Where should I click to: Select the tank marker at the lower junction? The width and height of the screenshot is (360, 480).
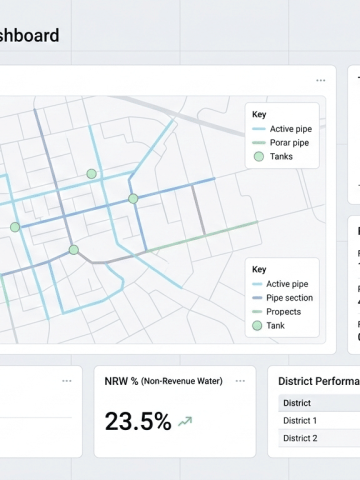74,250
